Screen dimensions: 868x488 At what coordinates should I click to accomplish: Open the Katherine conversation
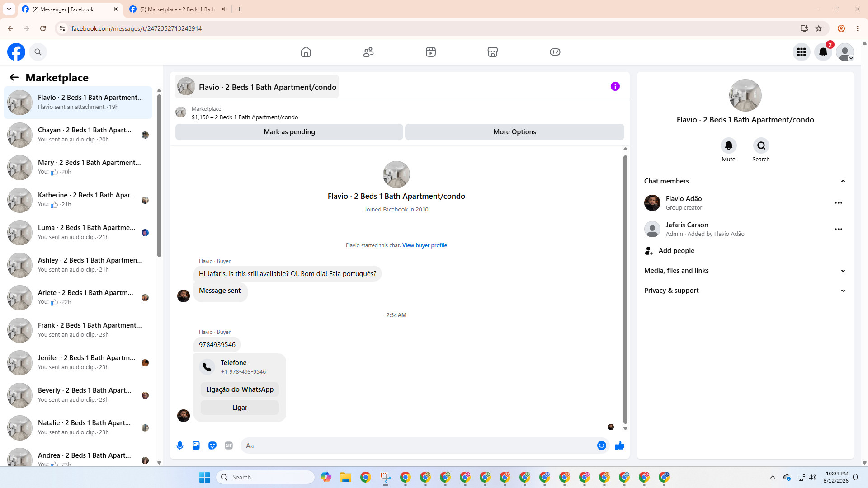point(78,200)
